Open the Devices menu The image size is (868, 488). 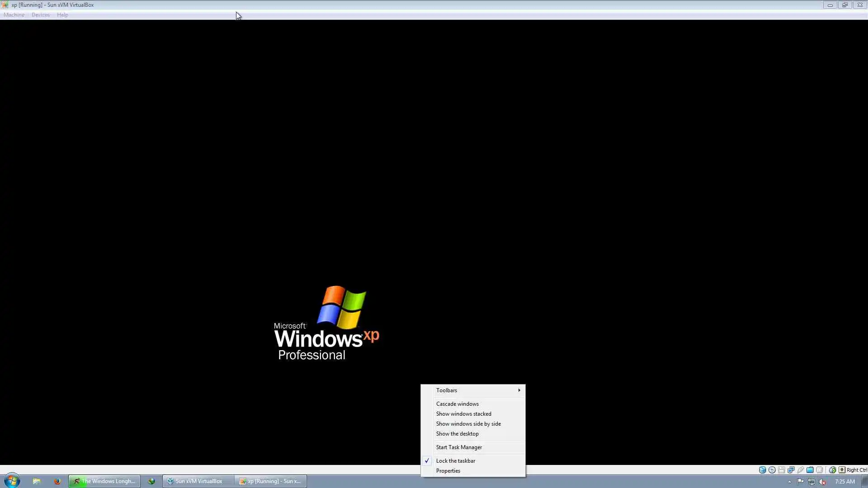(40, 15)
